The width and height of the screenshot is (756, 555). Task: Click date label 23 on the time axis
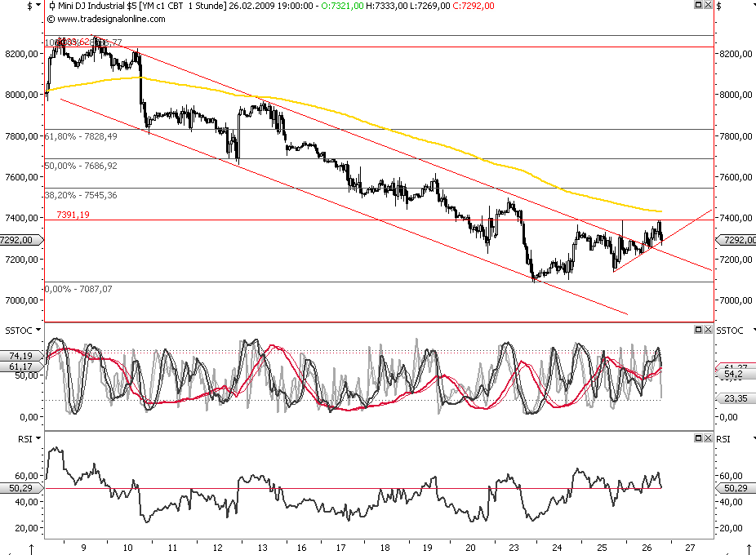[514, 548]
